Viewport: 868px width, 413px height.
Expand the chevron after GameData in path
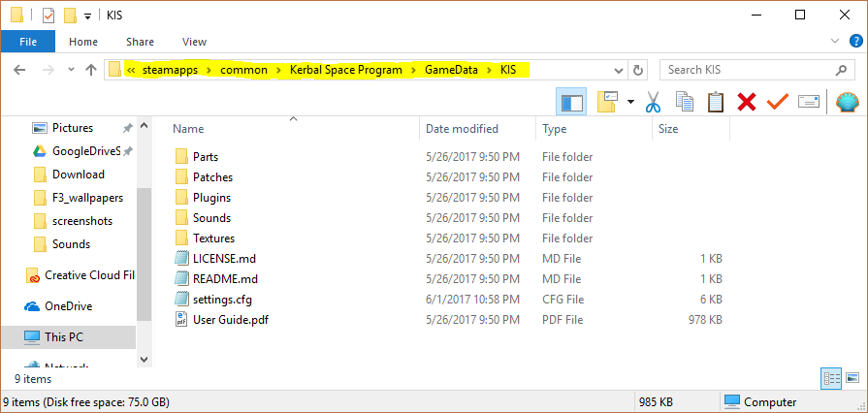pos(490,71)
